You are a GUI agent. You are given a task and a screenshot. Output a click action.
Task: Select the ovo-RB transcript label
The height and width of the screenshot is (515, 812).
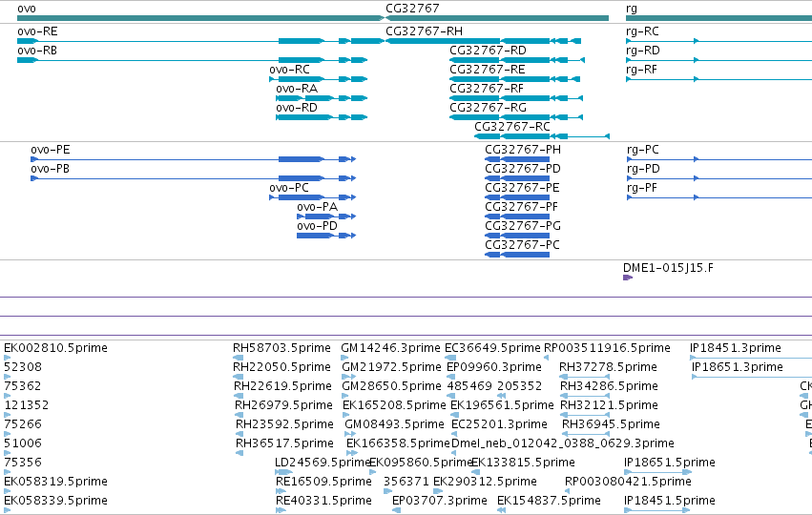pos(37,51)
